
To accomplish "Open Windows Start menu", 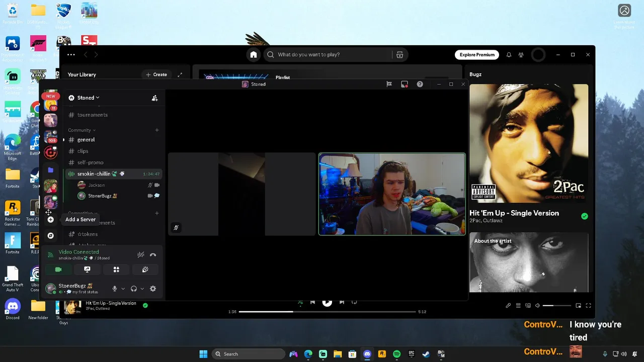I will pos(203,354).
